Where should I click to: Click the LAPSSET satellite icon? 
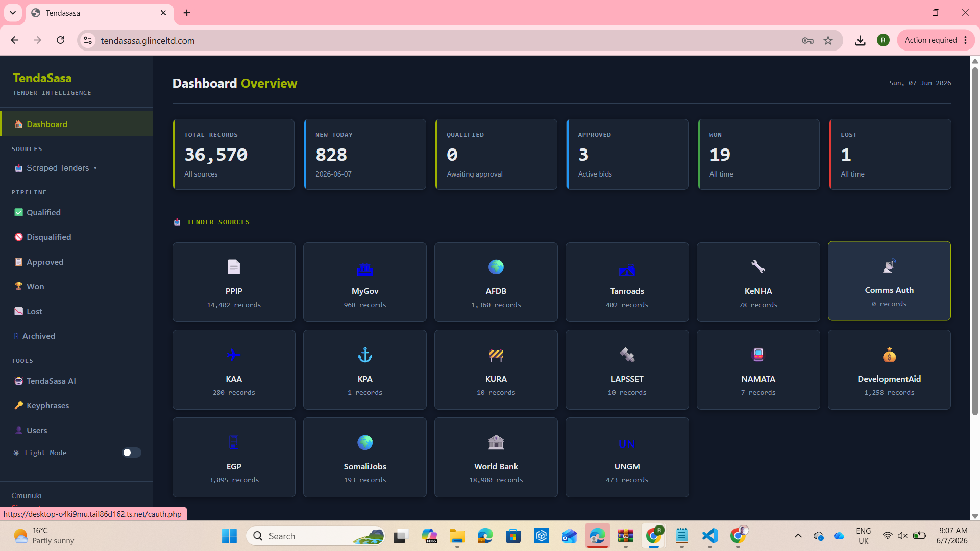627,355
